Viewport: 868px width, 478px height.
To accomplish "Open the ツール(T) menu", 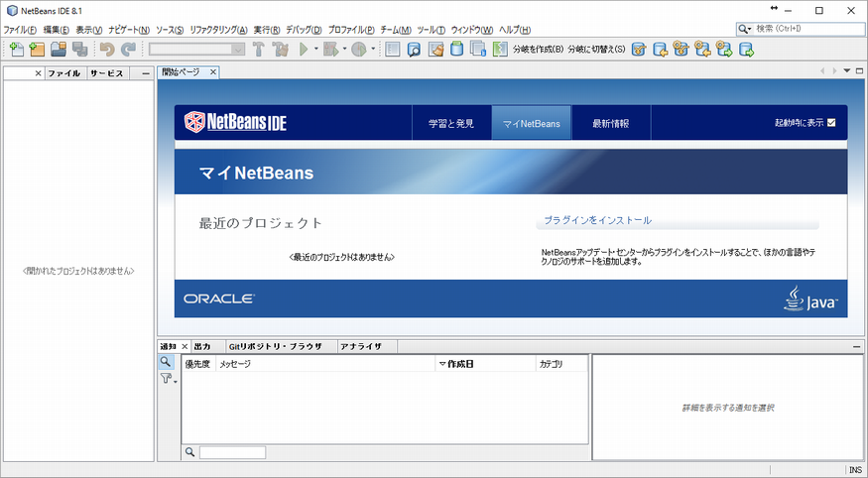I will (x=431, y=30).
